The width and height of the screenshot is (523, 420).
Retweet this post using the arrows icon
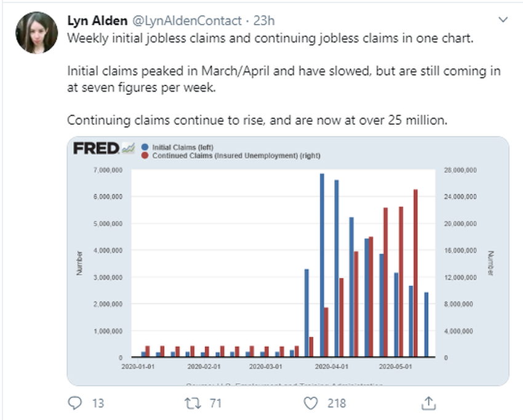(x=192, y=403)
